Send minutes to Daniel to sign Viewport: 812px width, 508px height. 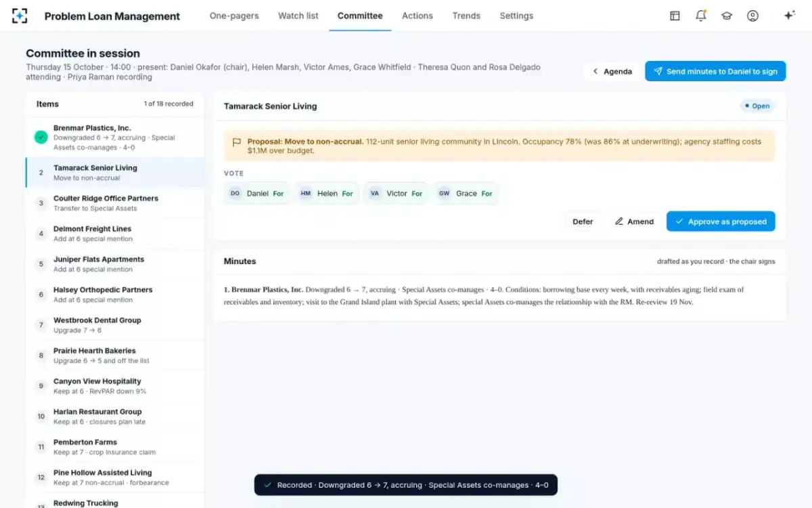tap(715, 71)
